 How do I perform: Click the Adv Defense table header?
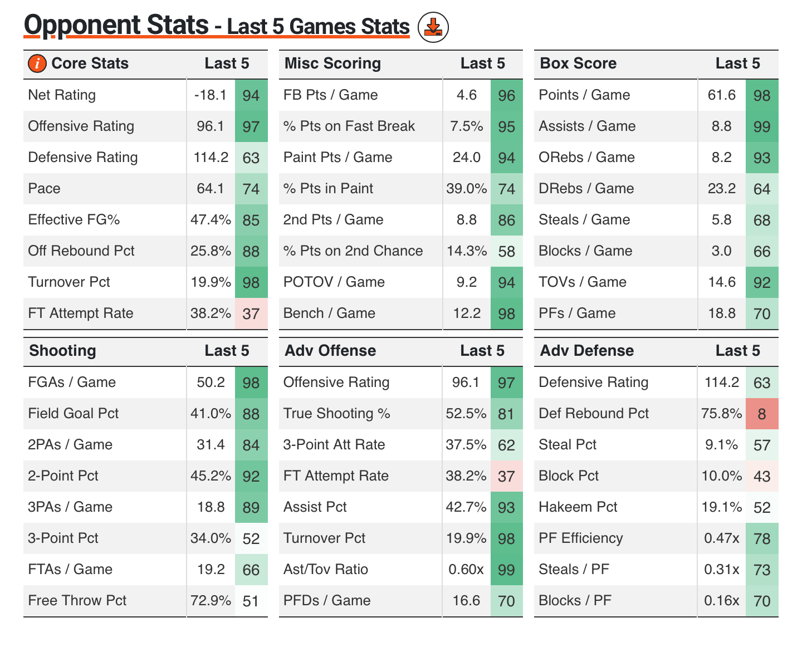click(x=587, y=351)
